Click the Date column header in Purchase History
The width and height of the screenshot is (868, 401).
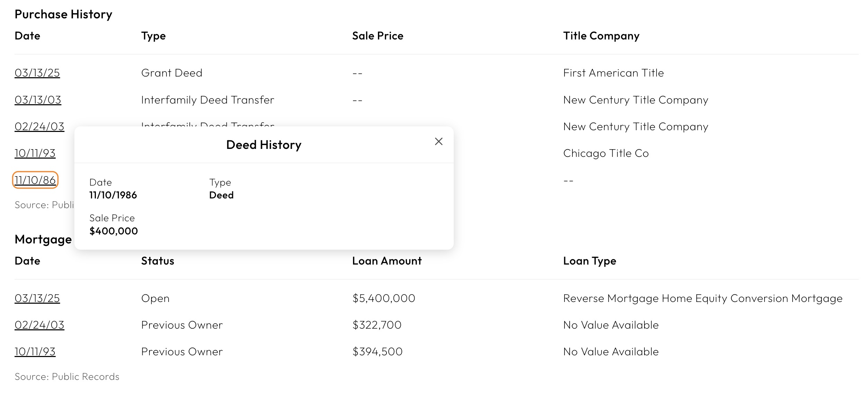(27, 36)
